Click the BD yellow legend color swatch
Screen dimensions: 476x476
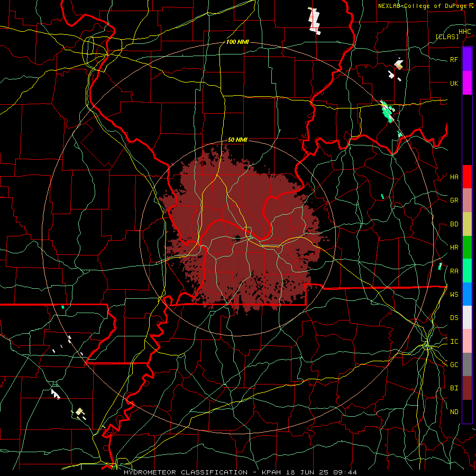467,224
